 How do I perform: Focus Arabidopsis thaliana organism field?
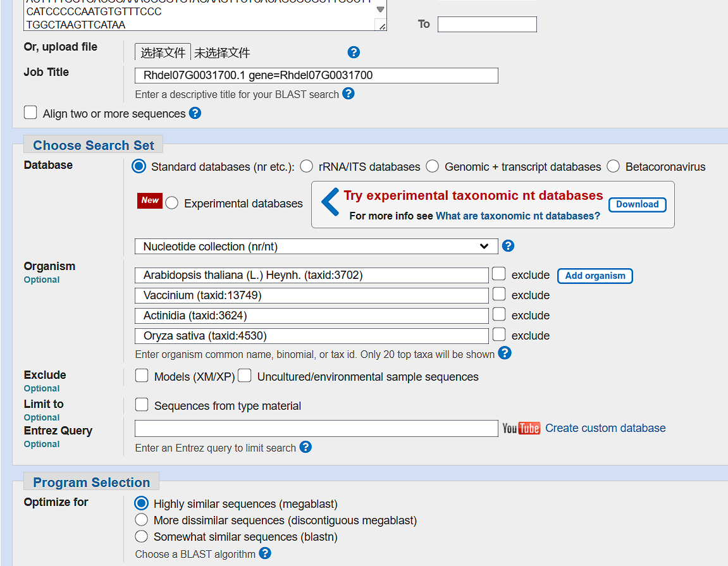point(312,275)
